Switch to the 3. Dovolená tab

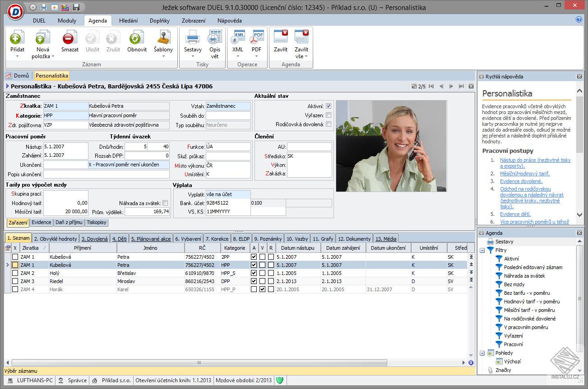(94, 239)
